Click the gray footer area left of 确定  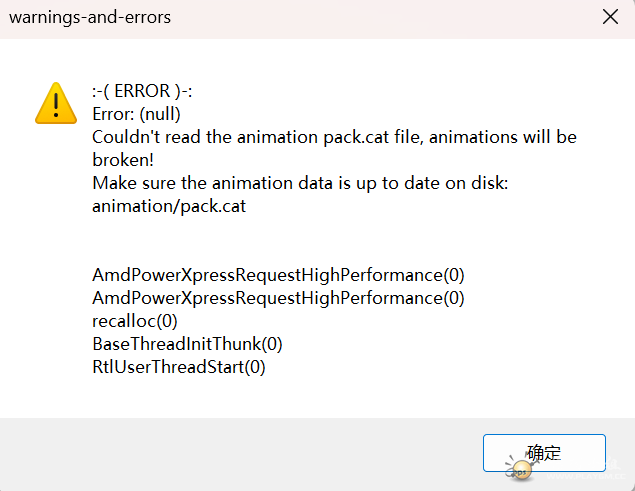coord(241,454)
